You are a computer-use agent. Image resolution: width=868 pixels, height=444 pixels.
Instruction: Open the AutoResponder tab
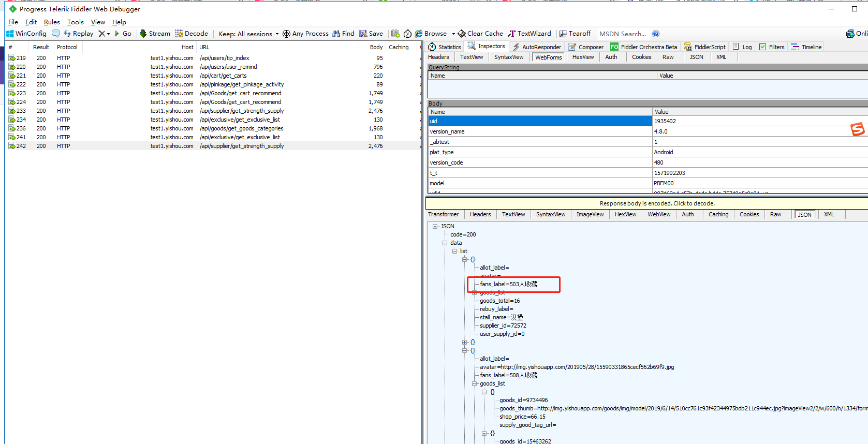click(537, 47)
